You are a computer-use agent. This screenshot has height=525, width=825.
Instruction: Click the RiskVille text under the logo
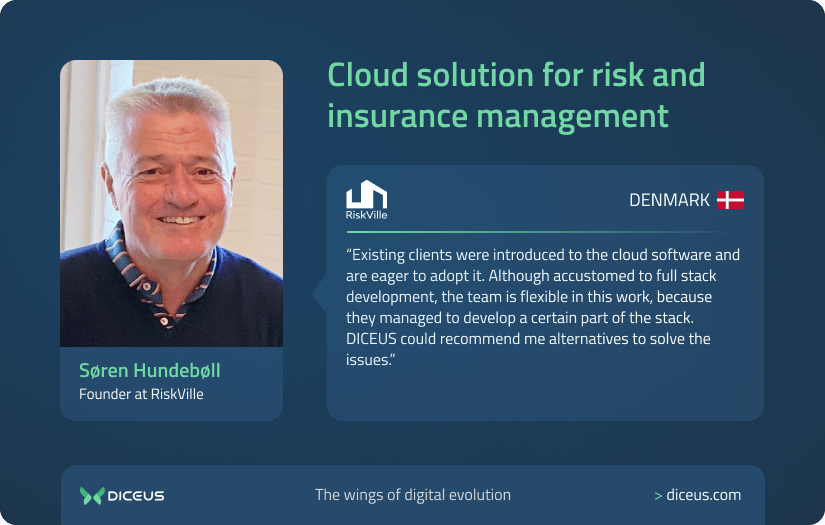click(x=366, y=214)
